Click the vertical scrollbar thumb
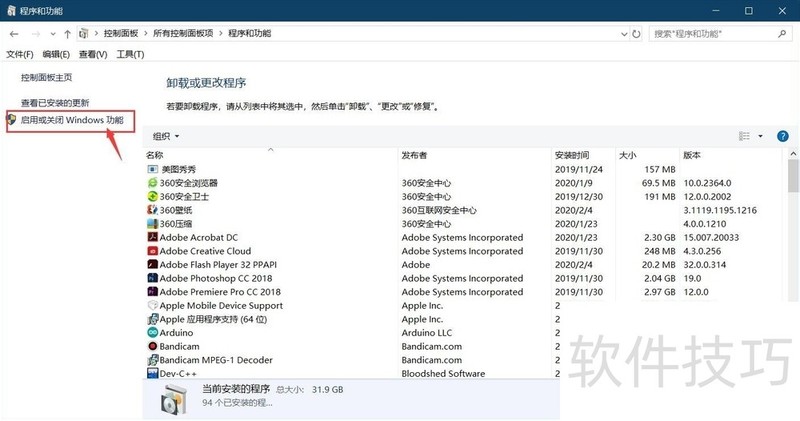The image size is (800, 421). [x=793, y=176]
